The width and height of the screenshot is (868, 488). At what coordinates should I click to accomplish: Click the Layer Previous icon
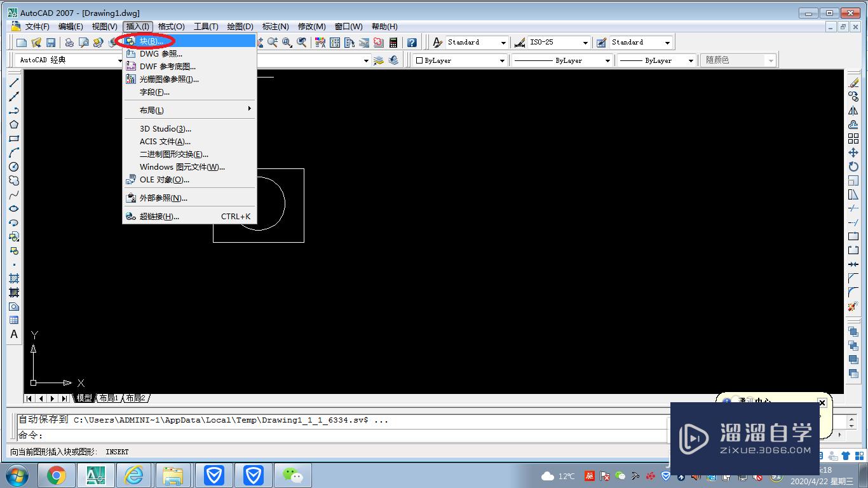[393, 60]
